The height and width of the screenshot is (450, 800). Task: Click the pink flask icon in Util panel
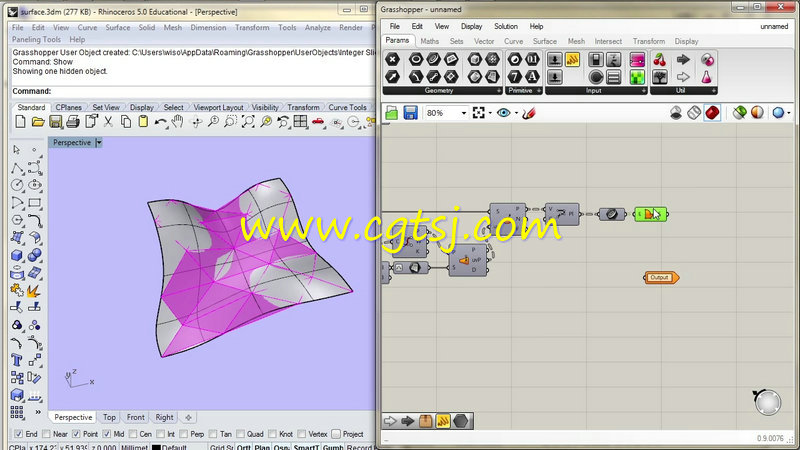pos(706,77)
